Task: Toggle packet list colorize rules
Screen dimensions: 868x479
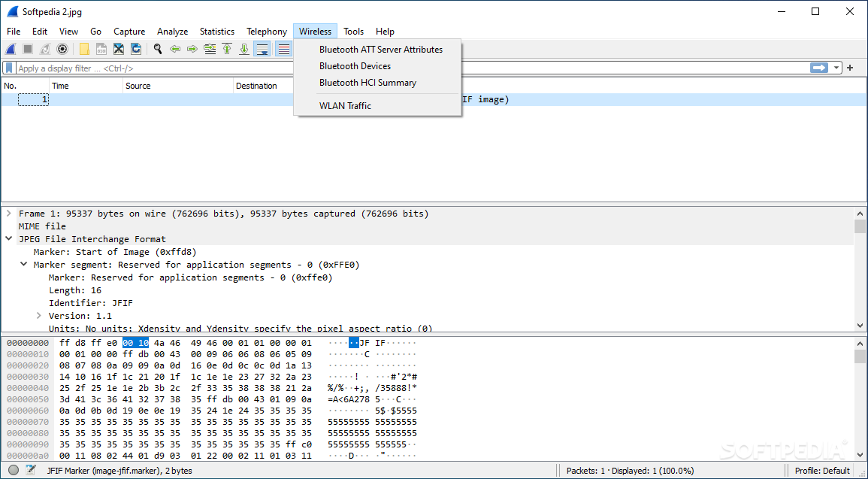Action: point(283,50)
